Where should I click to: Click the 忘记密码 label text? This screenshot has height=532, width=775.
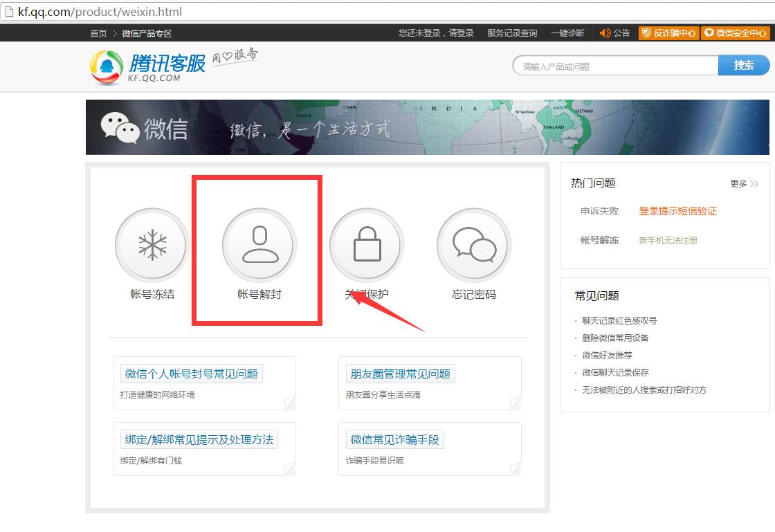pos(474,295)
